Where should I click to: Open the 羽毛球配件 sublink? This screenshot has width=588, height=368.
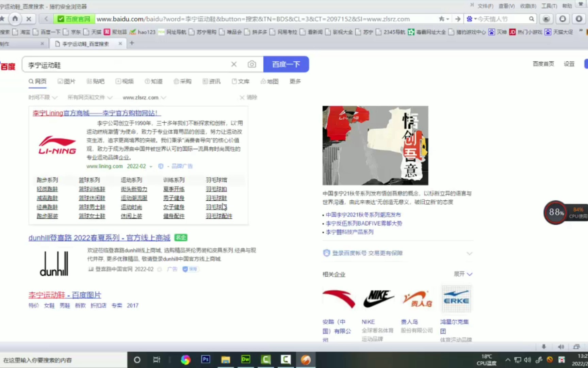219,216
